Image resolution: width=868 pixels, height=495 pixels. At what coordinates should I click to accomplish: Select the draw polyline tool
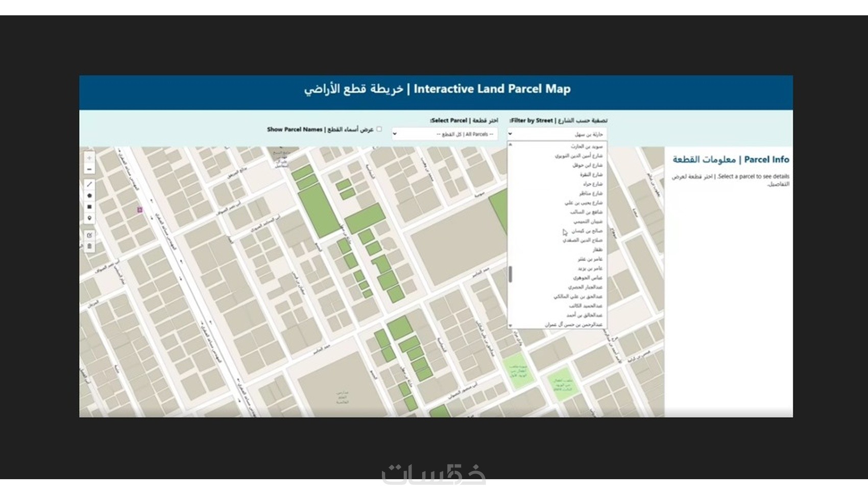[x=89, y=184]
